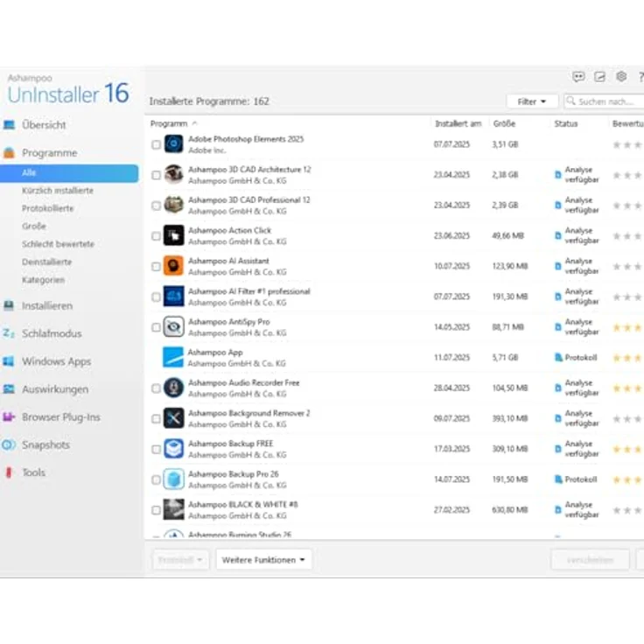Select the Alle programs filter

point(69,173)
